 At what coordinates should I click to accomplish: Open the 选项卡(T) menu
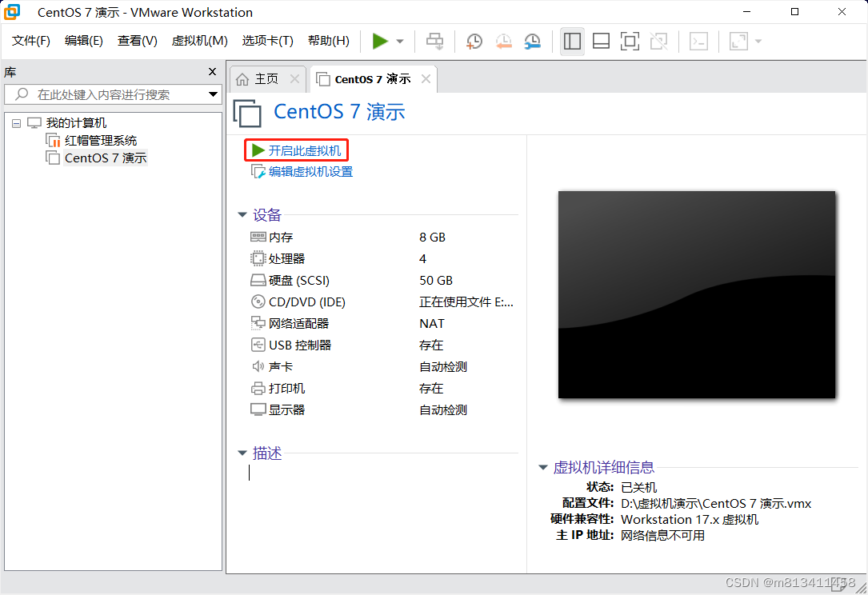268,41
